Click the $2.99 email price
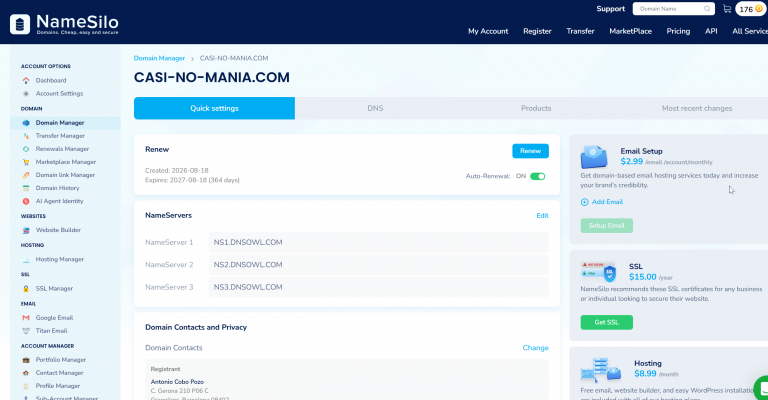 pos(631,162)
